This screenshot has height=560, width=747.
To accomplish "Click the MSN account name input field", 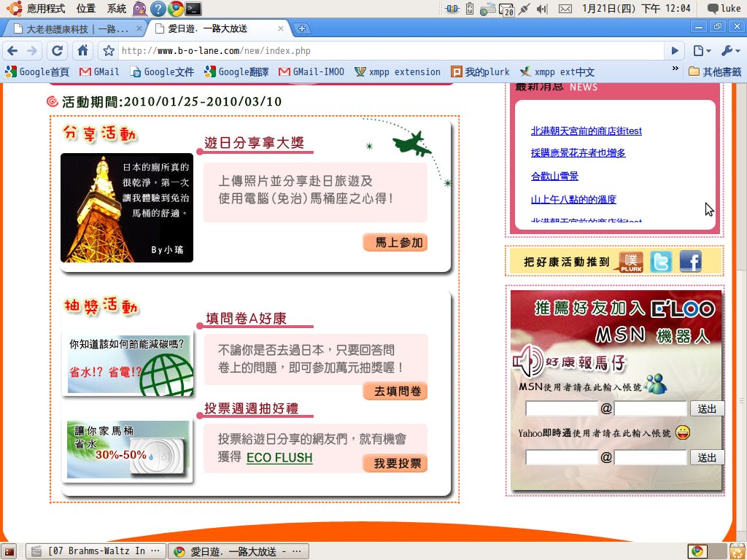I will pyautogui.click(x=562, y=408).
